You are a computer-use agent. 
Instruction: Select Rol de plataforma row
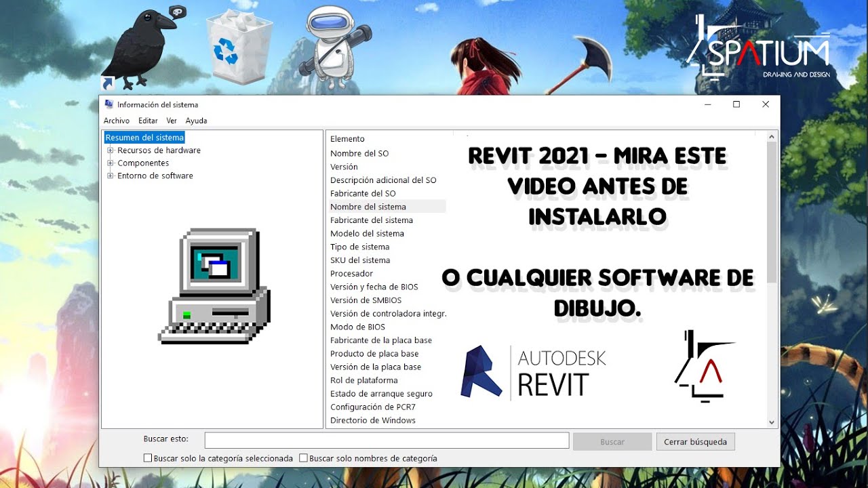pyautogui.click(x=364, y=380)
